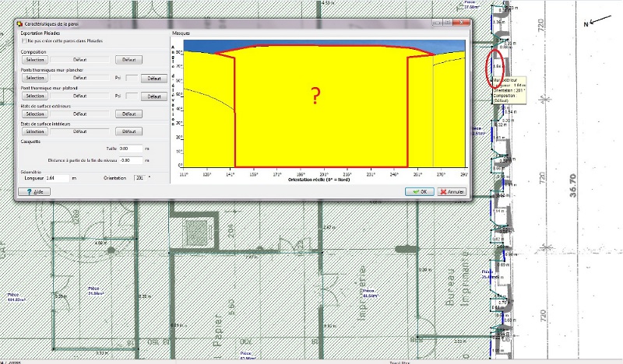
Task: Open help with the Aide button
Action: (x=34, y=192)
